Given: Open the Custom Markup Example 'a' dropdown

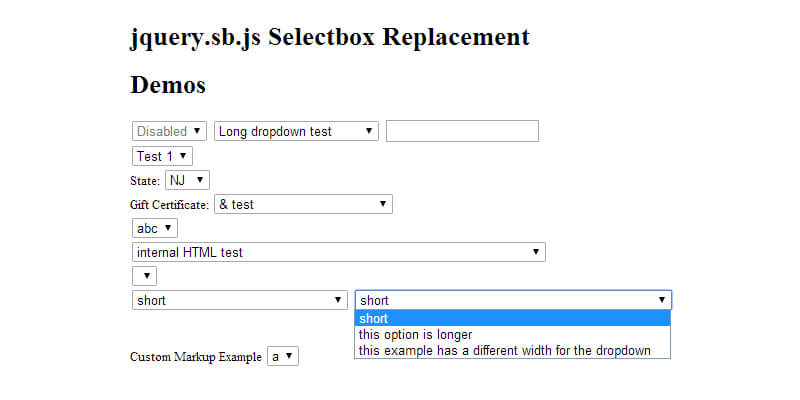Looking at the screenshot, I should click(x=283, y=356).
